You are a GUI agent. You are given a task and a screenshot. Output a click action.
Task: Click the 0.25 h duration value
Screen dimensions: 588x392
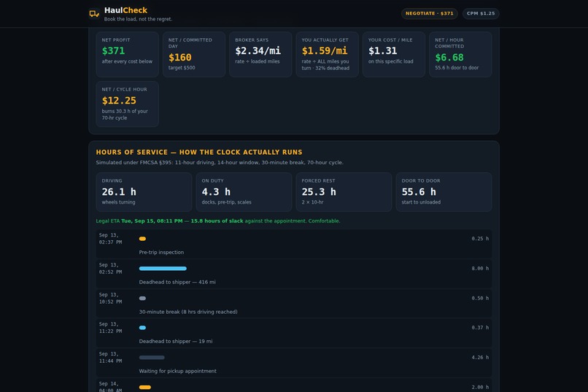click(x=480, y=239)
